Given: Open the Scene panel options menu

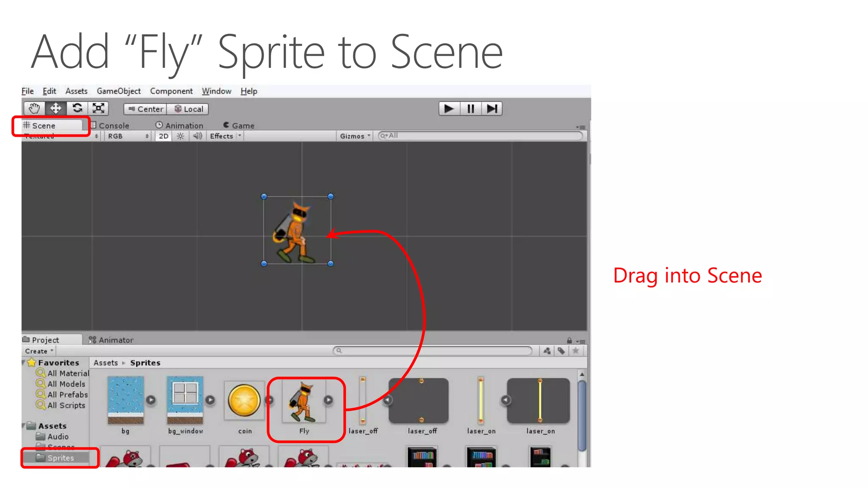Looking at the screenshot, I should point(581,127).
